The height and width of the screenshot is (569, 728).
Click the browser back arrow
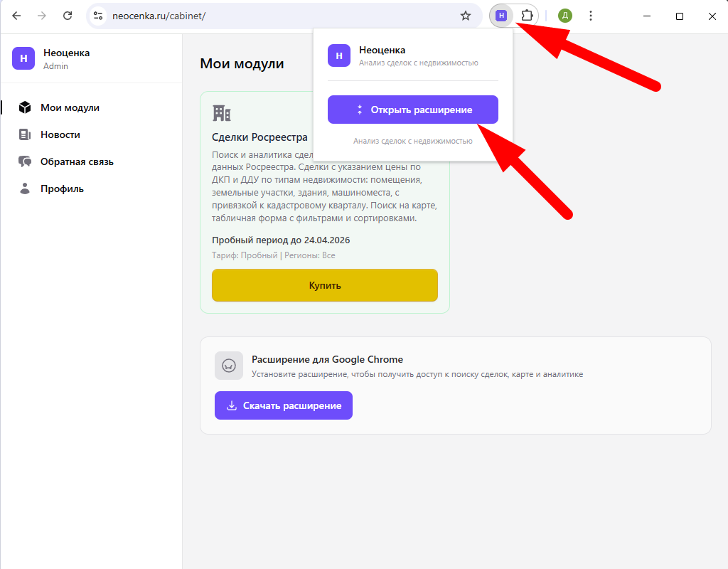16,16
